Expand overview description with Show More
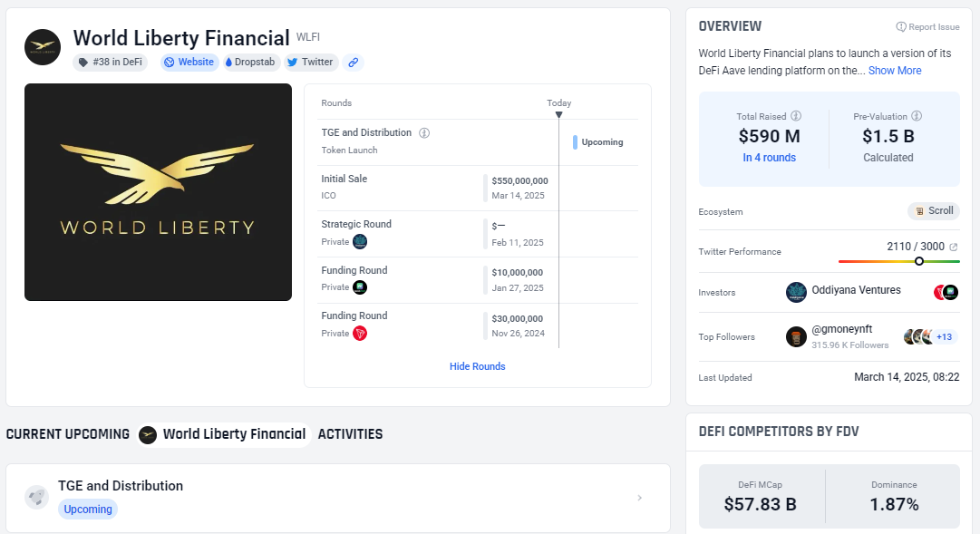The image size is (980, 534). point(895,71)
